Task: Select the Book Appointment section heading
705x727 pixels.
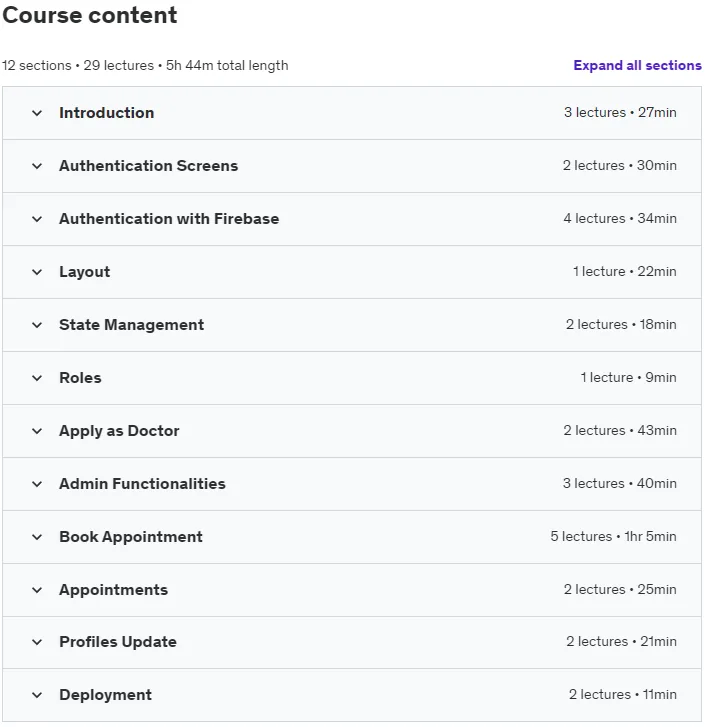Action: coord(131,537)
